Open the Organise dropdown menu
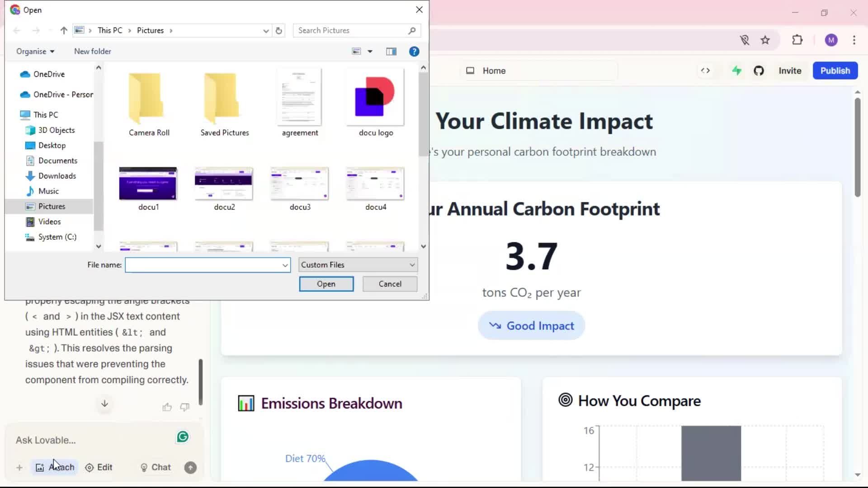 [x=35, y=52]
